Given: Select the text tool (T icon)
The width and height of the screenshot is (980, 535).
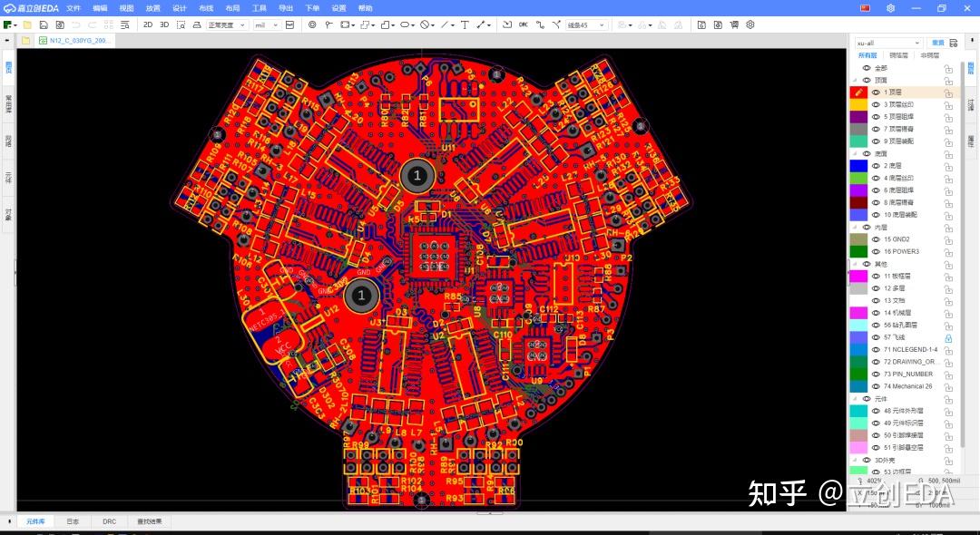Looking at the screenshot, I should [x=465, y=25].
